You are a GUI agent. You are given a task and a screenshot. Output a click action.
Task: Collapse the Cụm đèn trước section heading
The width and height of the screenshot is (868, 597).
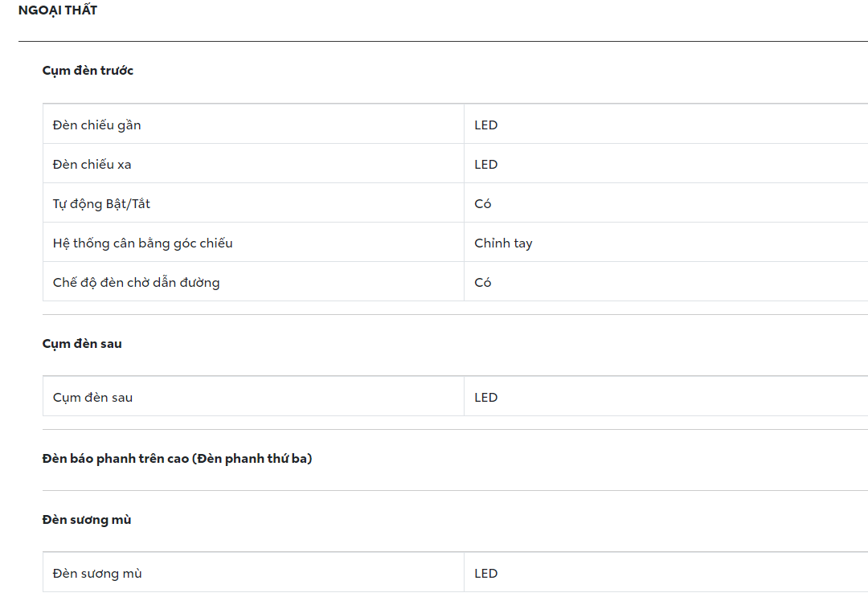tap(88, 71)
